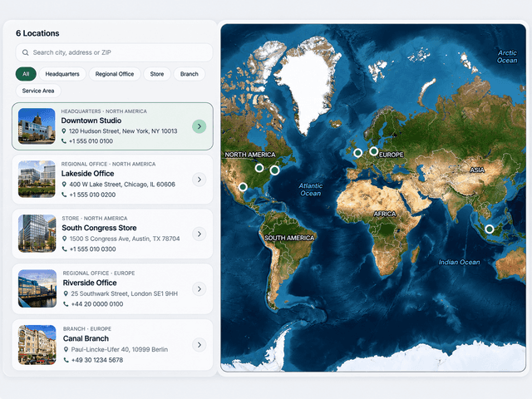Click the phone icon beside +49 30 1234 5678
Viewport: 532px width, 399px height.
coord(66,360)
